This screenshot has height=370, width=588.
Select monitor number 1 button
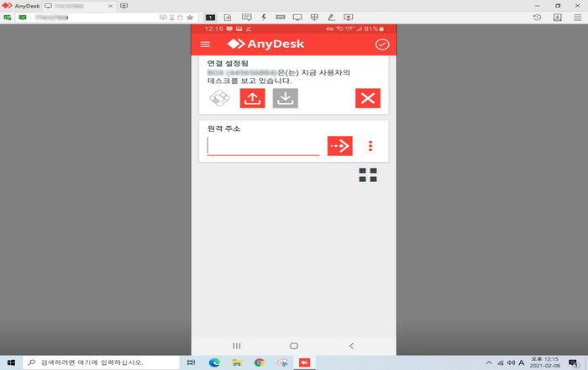point(210,18)
